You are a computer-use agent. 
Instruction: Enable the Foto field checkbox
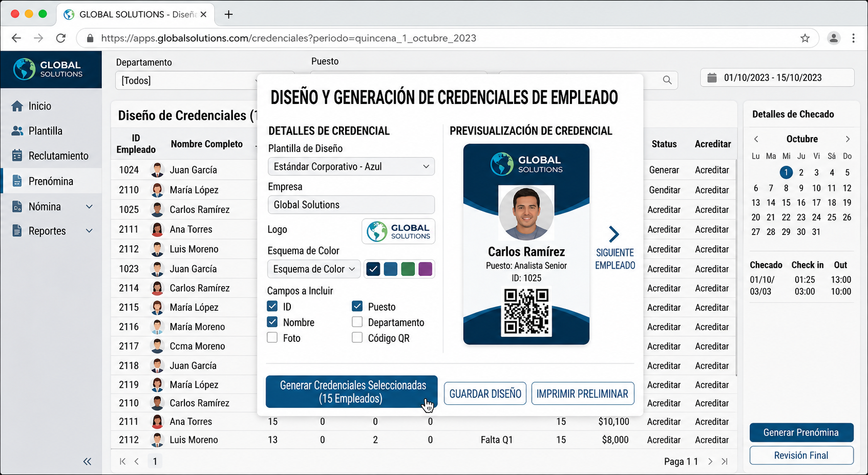[272, 338]
